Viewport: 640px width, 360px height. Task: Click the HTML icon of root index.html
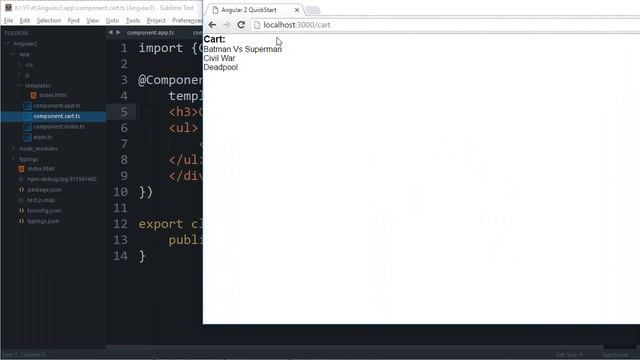(21, 169)
